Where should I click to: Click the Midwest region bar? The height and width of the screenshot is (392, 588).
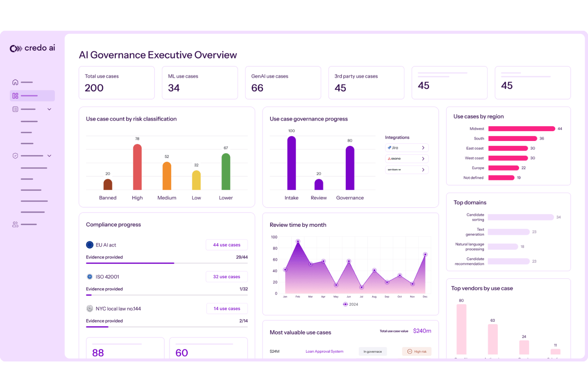click(522, 129)
